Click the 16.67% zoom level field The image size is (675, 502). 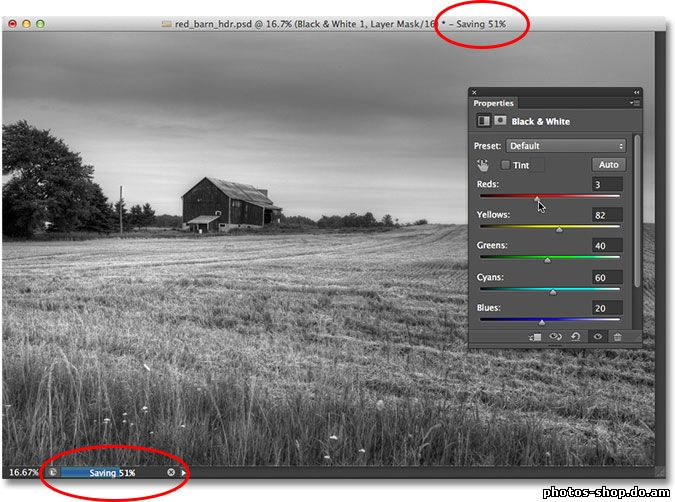(24, 471)
